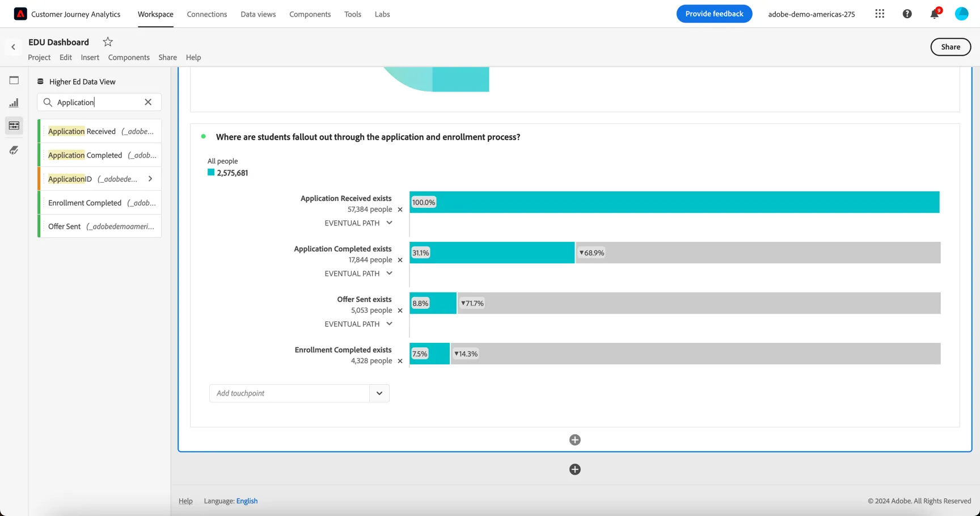
Task: Open the help question mark icon
Action: 907,14
